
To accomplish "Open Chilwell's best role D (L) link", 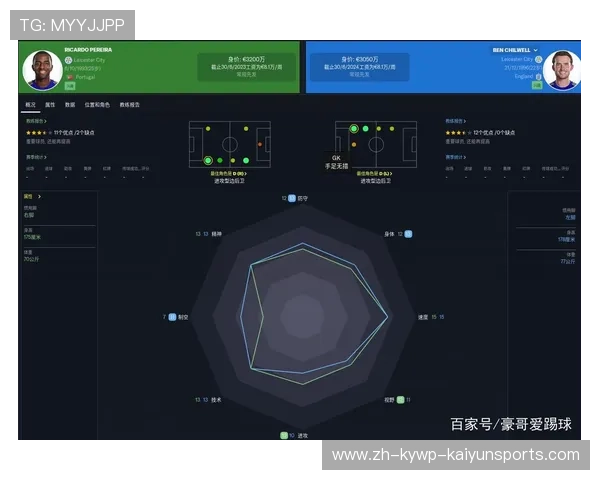I will coord(374,174).
